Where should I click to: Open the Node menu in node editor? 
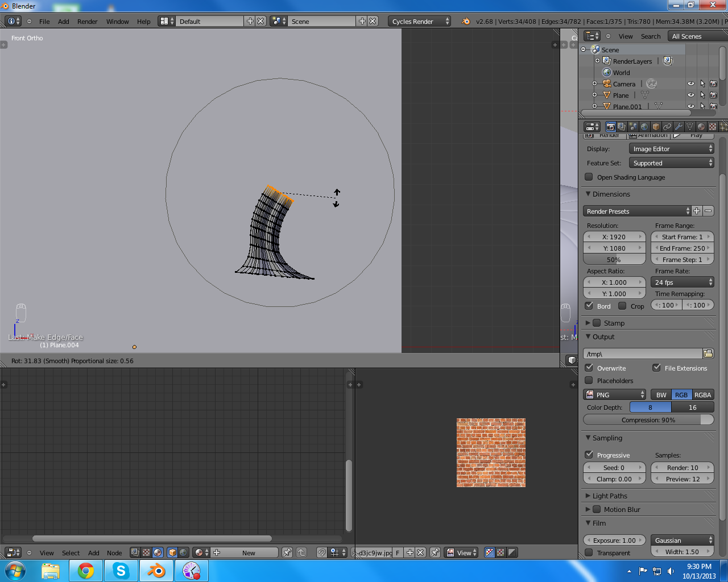114,553
